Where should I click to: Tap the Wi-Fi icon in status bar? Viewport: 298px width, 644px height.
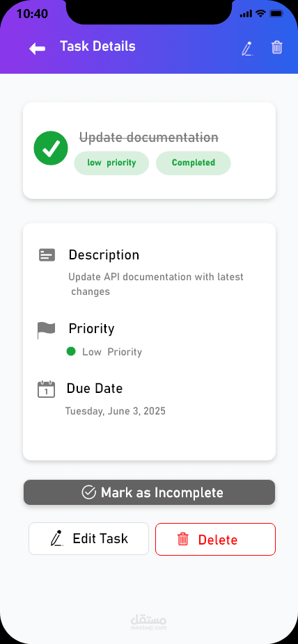tap(260, 13)
